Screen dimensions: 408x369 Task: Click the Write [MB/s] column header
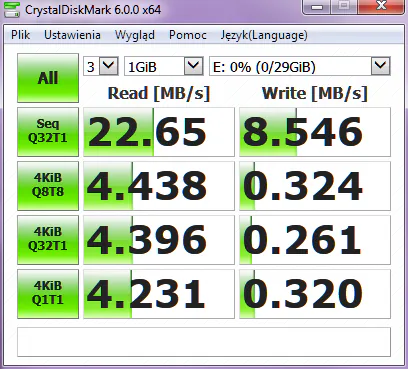pyautogui.click(x=315, y=93)
